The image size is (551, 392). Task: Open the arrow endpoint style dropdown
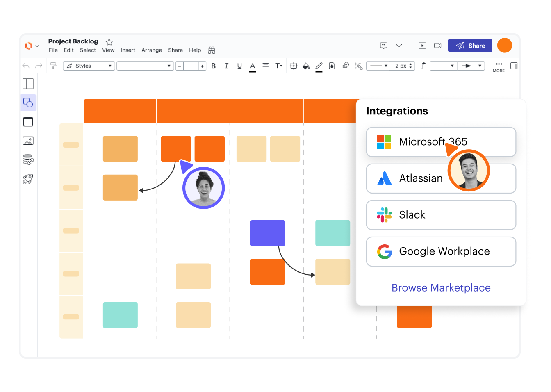point(471,66)
